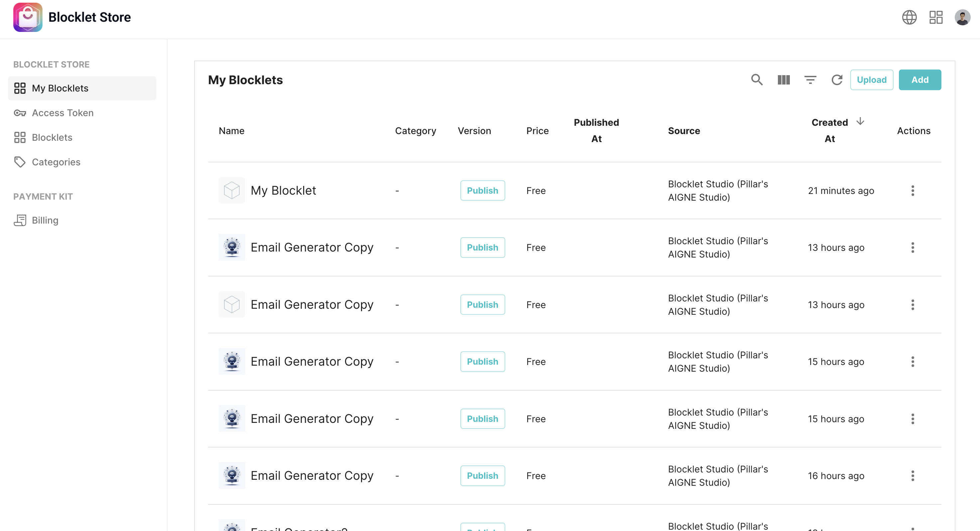This screenshot has width=980, height=531.
Task: Open actions menu for My Blocklet row
Action: [912, 191]
